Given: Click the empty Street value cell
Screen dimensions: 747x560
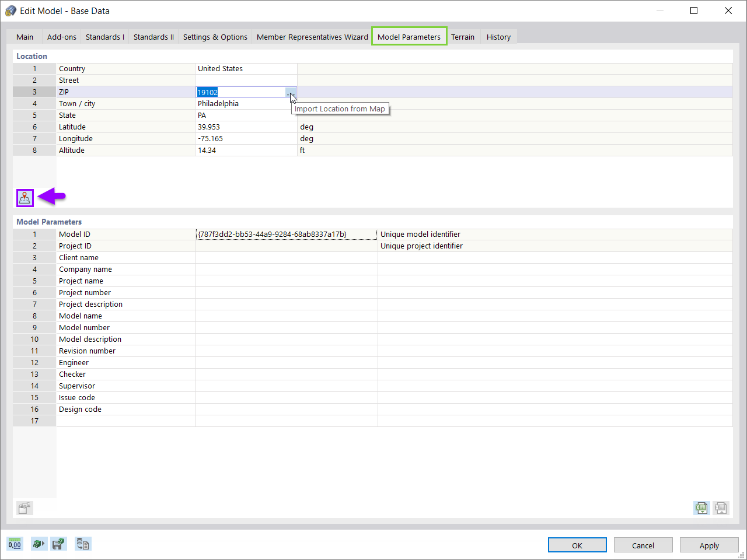Looking at the screenshot, I should click(246, 80).
